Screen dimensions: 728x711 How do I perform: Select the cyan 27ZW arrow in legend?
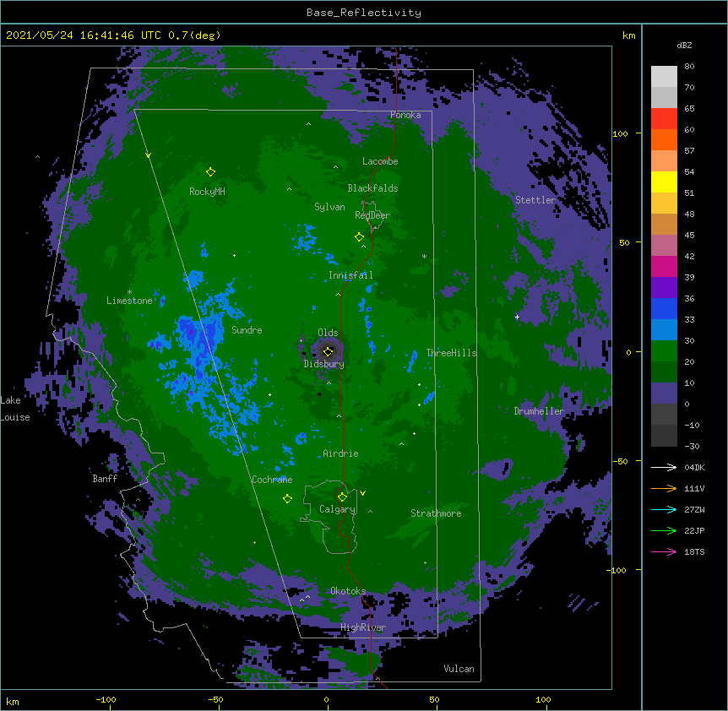664,509
